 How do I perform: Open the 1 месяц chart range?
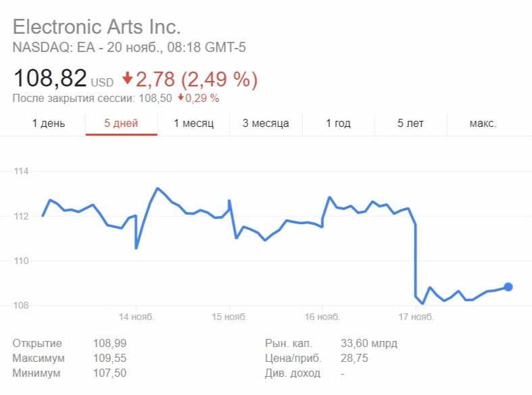pos(194,124)
